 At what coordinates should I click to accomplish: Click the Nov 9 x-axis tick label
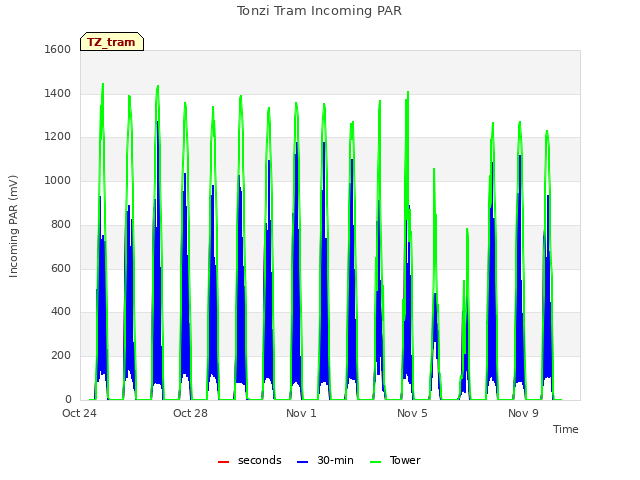point(523,413)
